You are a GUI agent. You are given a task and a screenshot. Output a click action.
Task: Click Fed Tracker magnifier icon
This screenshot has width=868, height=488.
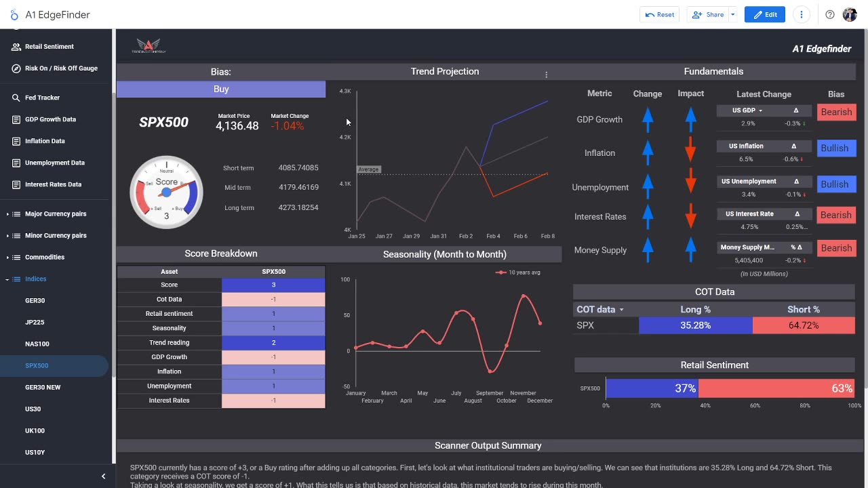click(x=16, y=98)
